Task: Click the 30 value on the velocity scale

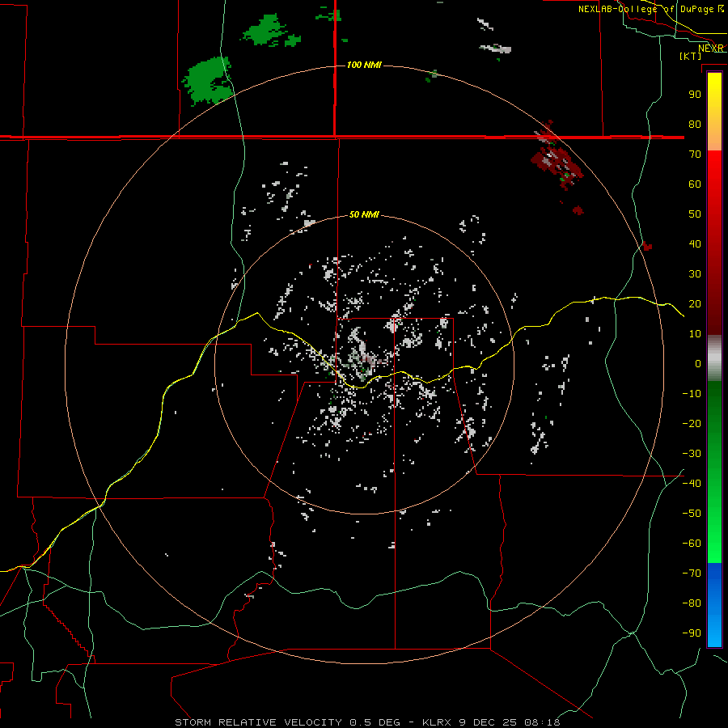Action: (x=695, y=274)
